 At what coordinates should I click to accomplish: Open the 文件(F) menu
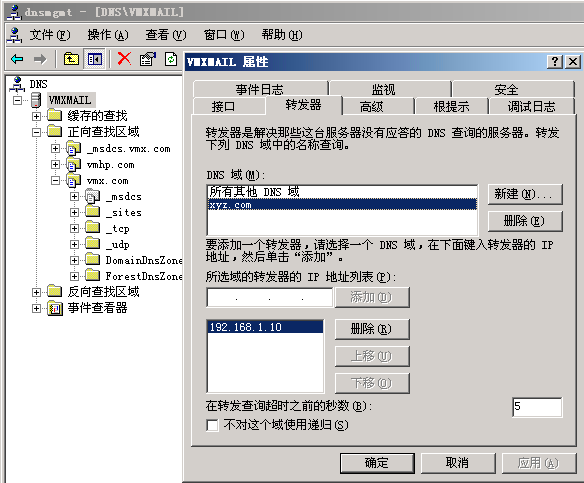point(50,35)
